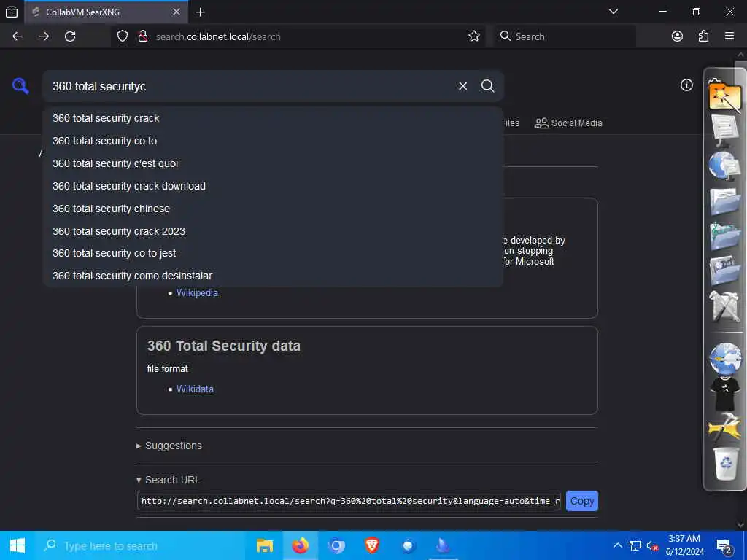
Task: Show hidden system tray icons
Action: click(617, 545)
